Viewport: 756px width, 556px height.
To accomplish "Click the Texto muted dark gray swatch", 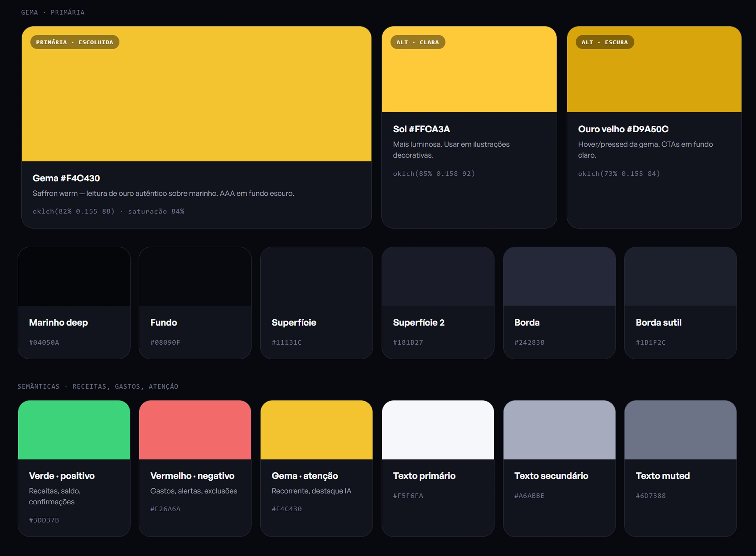I will click(x=680, y=430).
